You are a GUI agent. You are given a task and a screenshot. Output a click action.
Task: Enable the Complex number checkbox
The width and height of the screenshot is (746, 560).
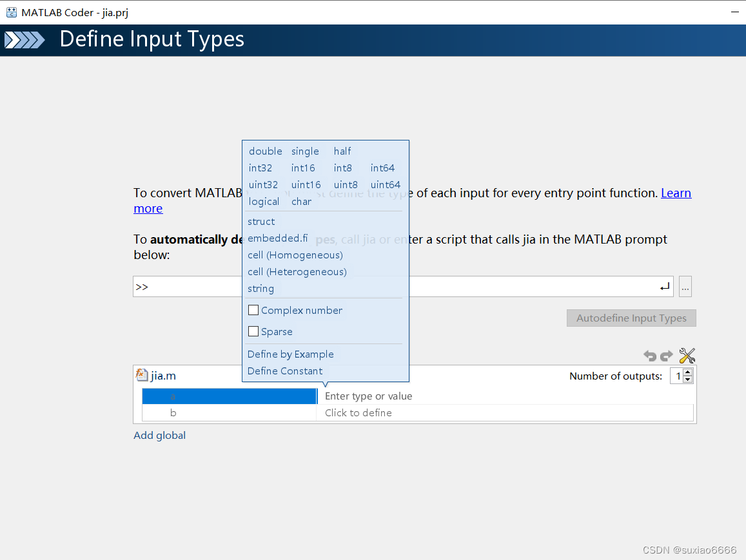[x=253, y=311]
